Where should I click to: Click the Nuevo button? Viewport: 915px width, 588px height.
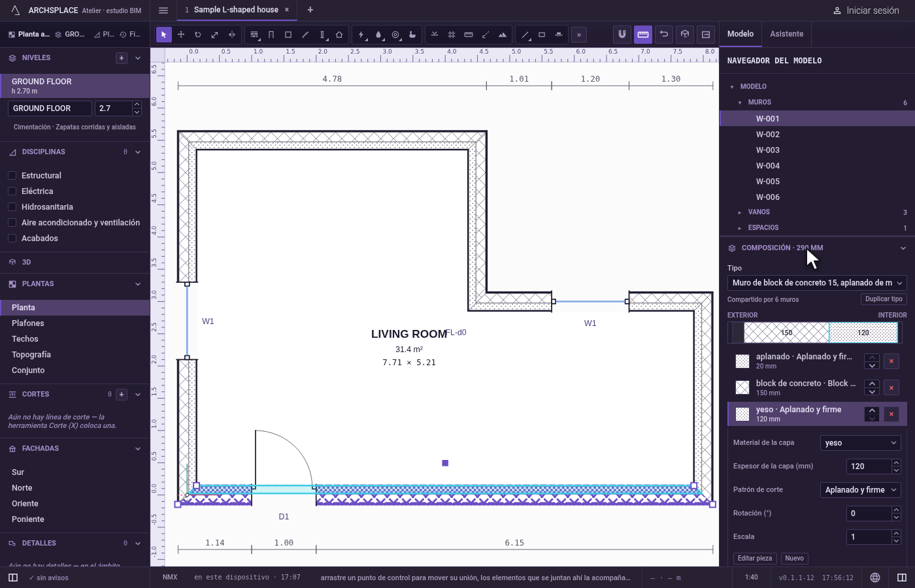(x=795, y=559)
